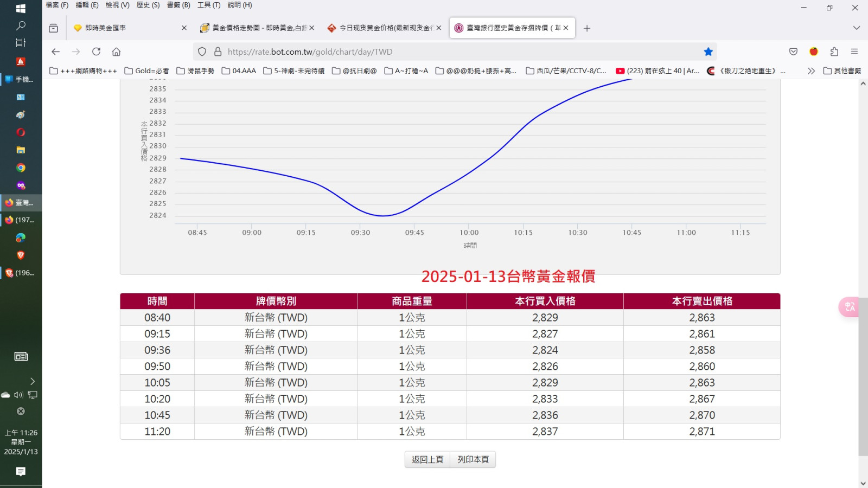The width and height of the screenshot is (868, 488).
Task: Open the Gold=必看 bookmark folder
Action: click(146, 71)
